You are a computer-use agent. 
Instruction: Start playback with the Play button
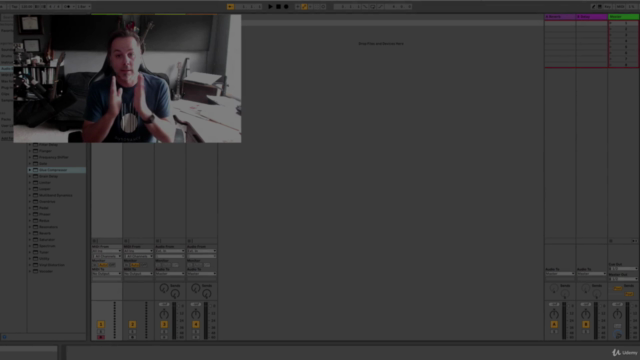(270, 7)
